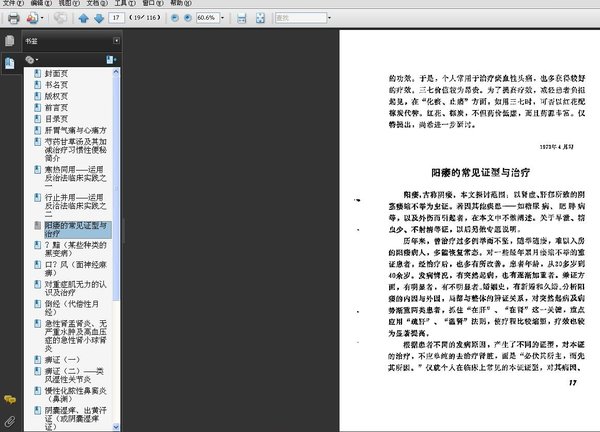Open the 工具 (Tools) menu
Screen dimensions: 600x432
pyautogui.click(x=125, y=3)
